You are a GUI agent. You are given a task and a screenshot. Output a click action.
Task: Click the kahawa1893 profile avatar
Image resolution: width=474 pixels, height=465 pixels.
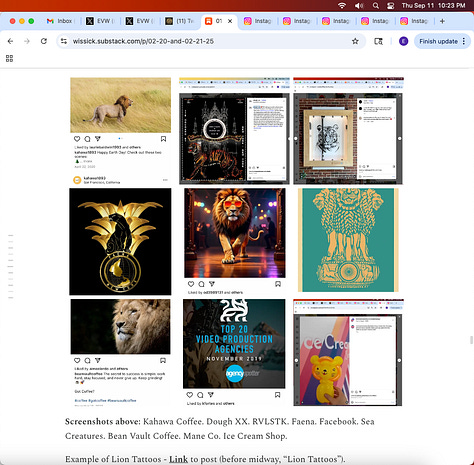(x=77, y=180)
